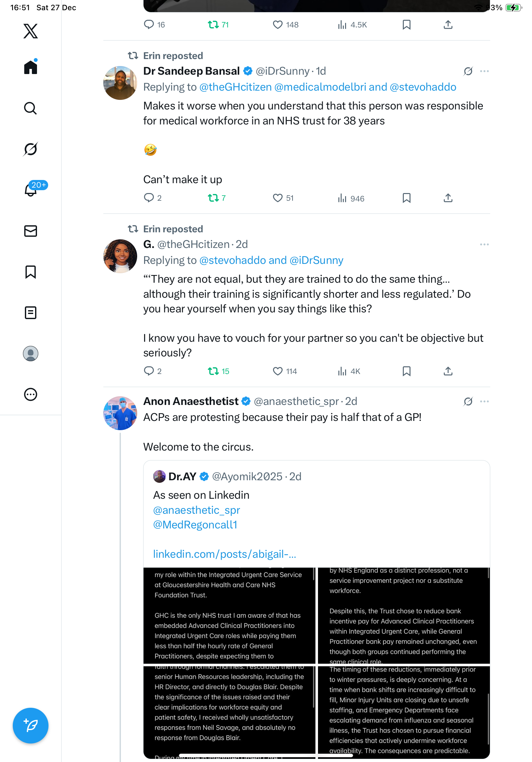Share Dr Sandeep Bansal's post
This screenshot has height=762, width=532.
[448, 198]
